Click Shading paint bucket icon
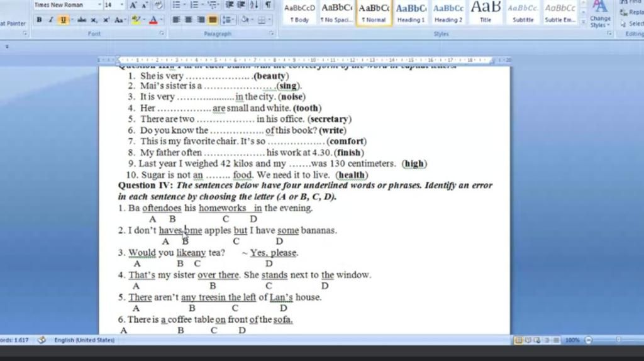This screenshot has height=361, width=644. click(245, 19)
